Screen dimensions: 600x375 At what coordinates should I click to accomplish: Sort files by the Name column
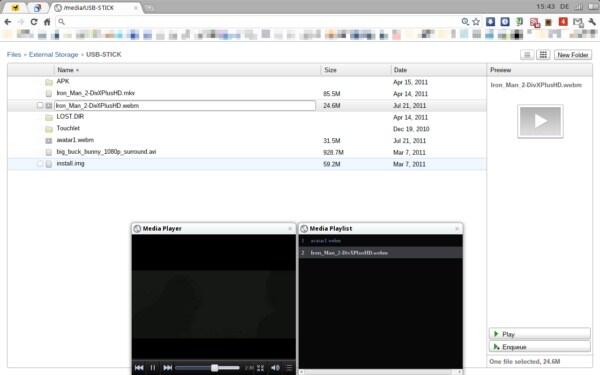(68, 70)
